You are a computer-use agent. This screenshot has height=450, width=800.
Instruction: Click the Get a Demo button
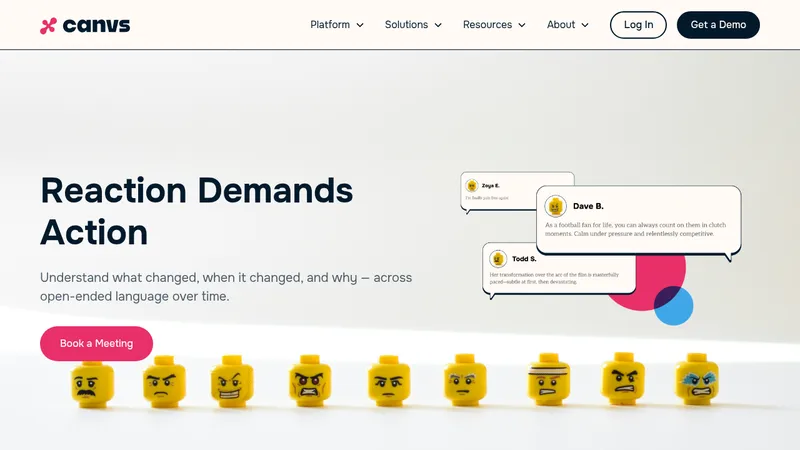coord(718,25)
